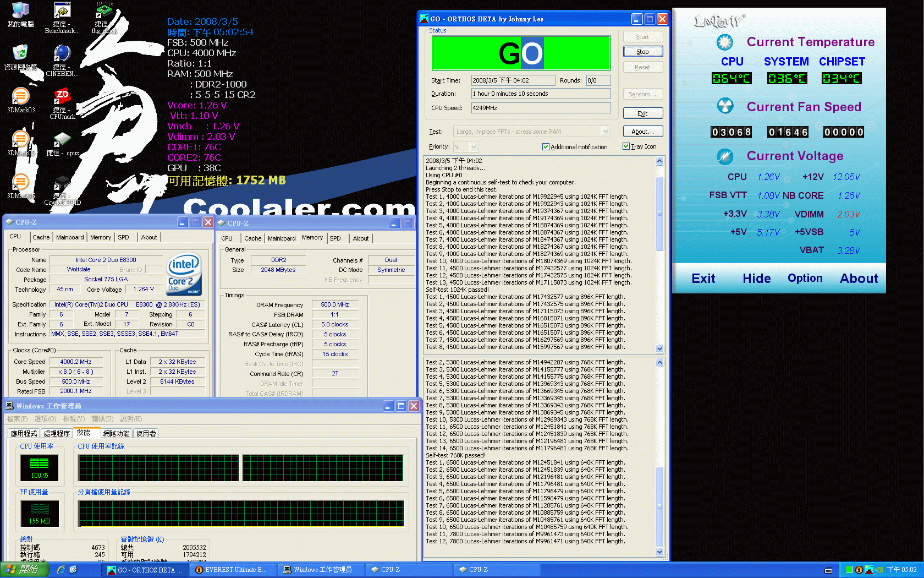Click the Size 2048 MBytes value
This screenshot has height=578, width=924.
point(278,270)
